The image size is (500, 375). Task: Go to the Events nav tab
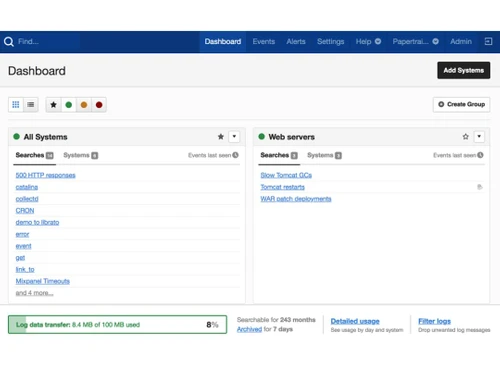coord(264,42)
